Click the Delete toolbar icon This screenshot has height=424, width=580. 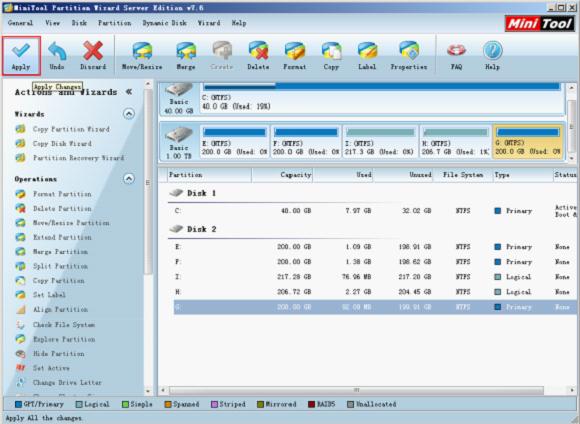(x=258, y=51)
